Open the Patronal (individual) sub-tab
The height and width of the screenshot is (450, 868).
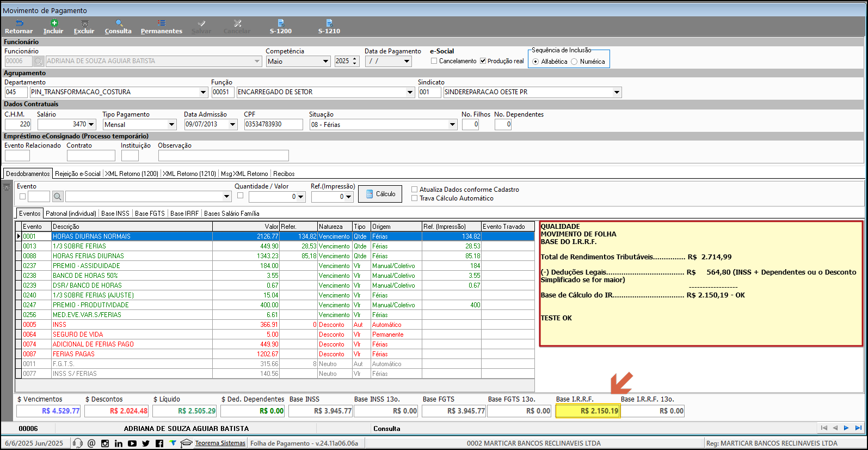[x=71, y=214]
